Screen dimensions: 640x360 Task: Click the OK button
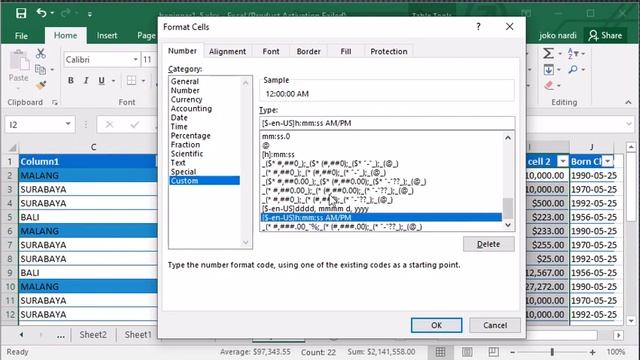coord(436,325)
